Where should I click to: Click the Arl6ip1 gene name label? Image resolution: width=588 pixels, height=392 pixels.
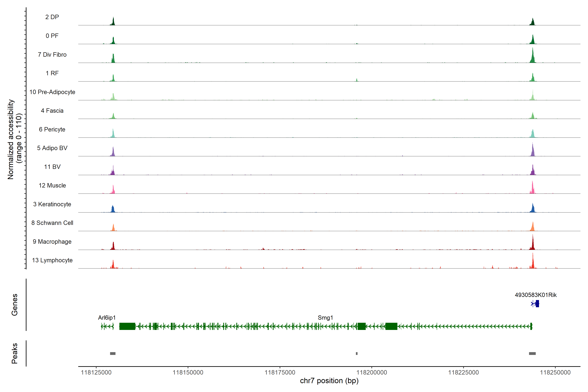(107, 318)
